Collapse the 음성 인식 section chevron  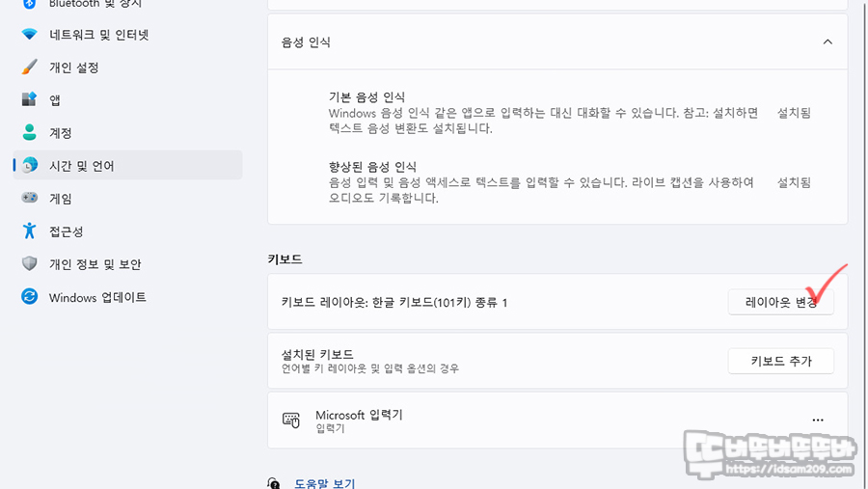click(x=827, y=41)
